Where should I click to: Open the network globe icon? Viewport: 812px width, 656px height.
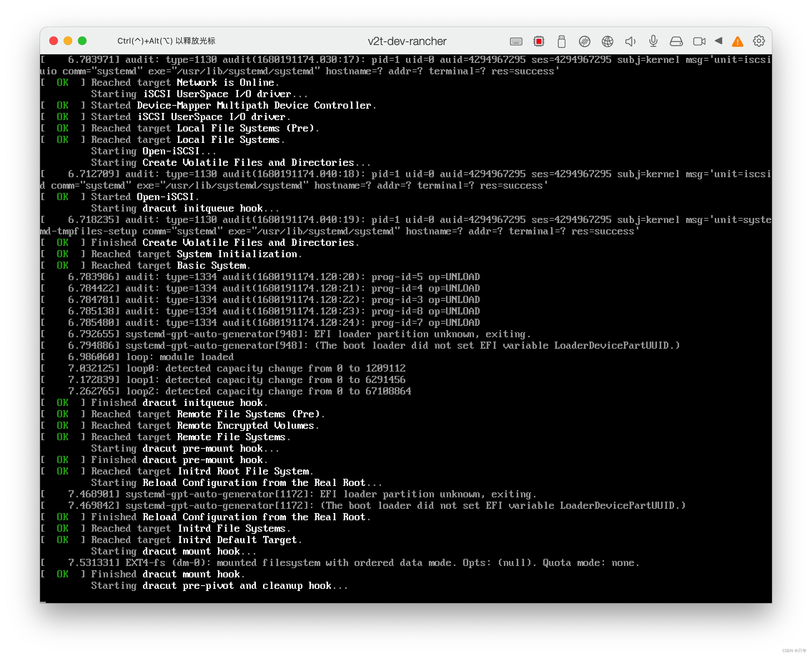(607, 41)
